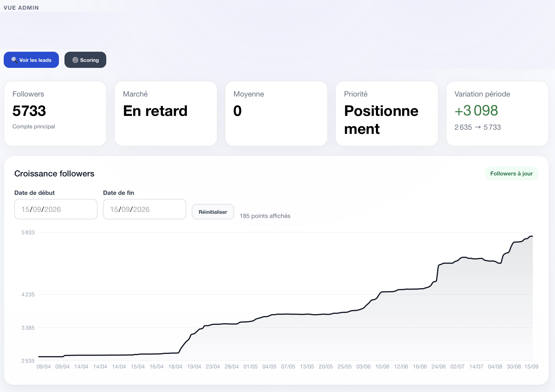Click the 14/07 x-axis date label
This screenshot has width=555, height=392.
coord(476,367)
